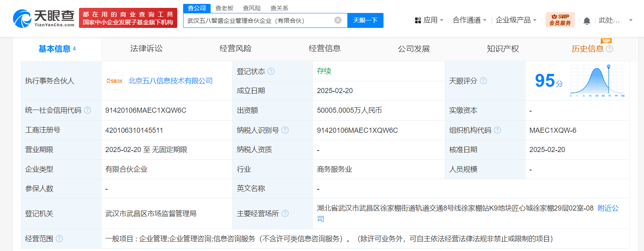Select organization code MAEC1XQW-6

553,130
